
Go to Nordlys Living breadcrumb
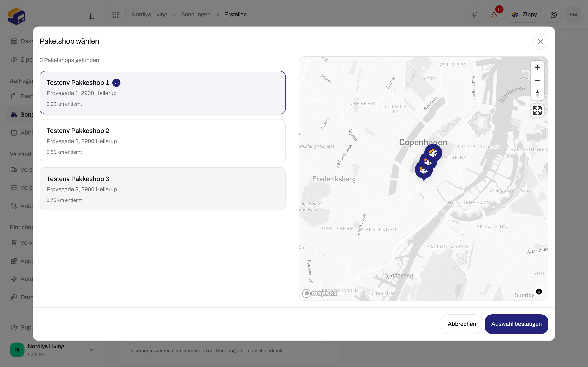tap(149, 14)
